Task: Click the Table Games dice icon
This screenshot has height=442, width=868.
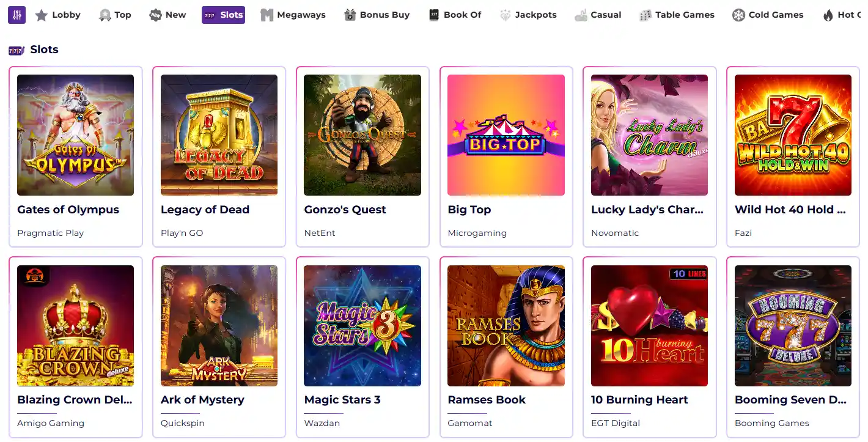Action: click(645, 15)
